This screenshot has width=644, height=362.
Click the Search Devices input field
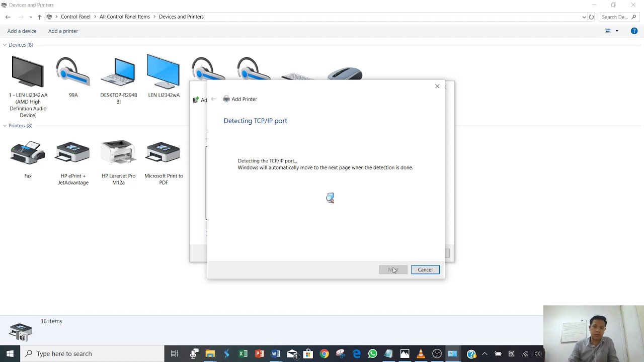(x=619, y=17)
